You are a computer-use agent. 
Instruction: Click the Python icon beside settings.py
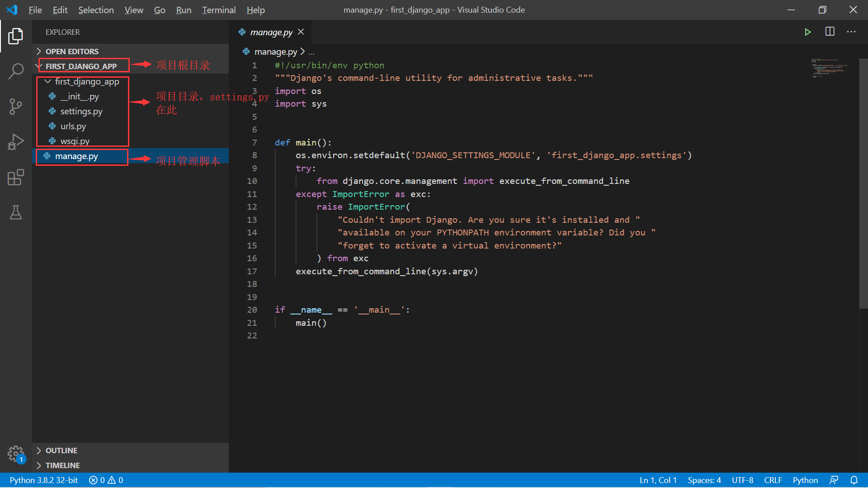pos(52,111)
